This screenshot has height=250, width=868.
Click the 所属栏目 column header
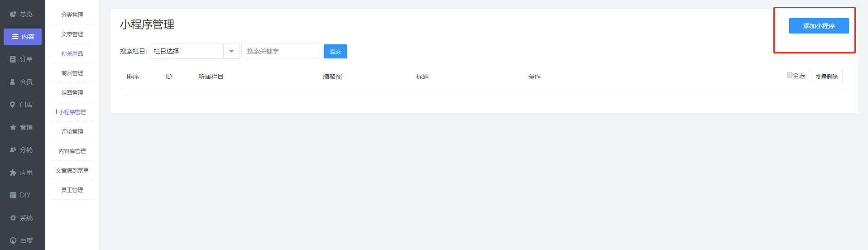click(211, 77)
